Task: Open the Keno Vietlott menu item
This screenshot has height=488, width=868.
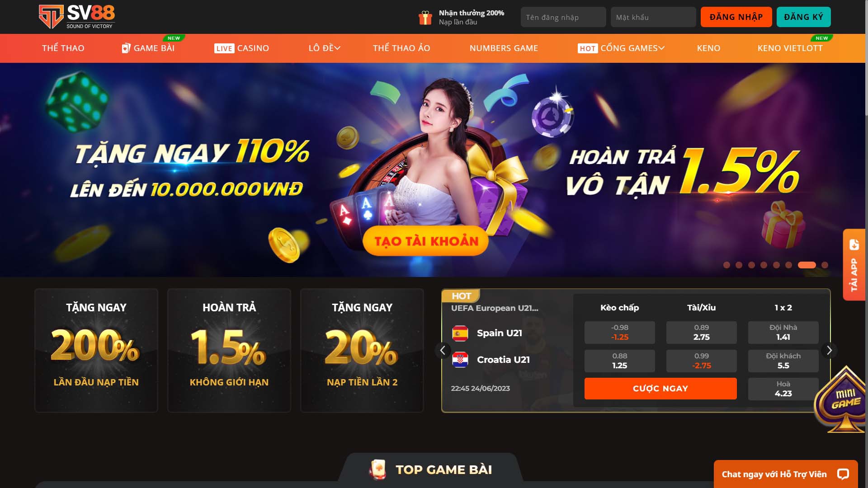Action: [790, 48]
